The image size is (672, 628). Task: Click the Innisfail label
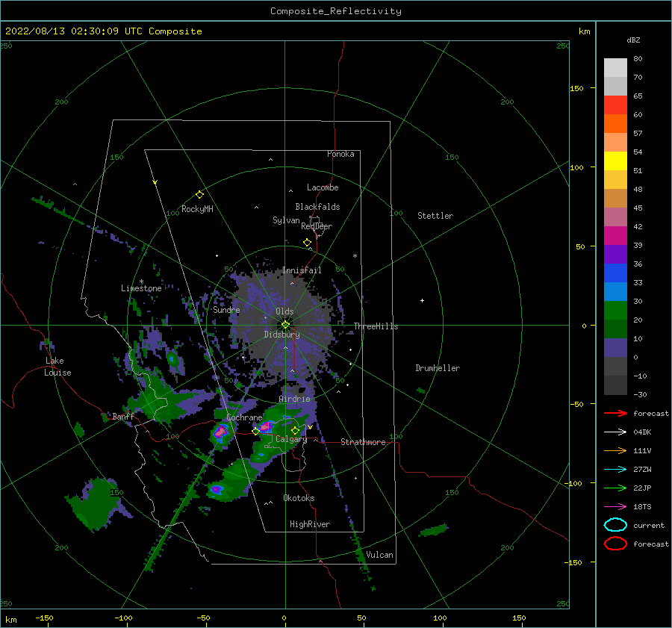tap(302, 270)
